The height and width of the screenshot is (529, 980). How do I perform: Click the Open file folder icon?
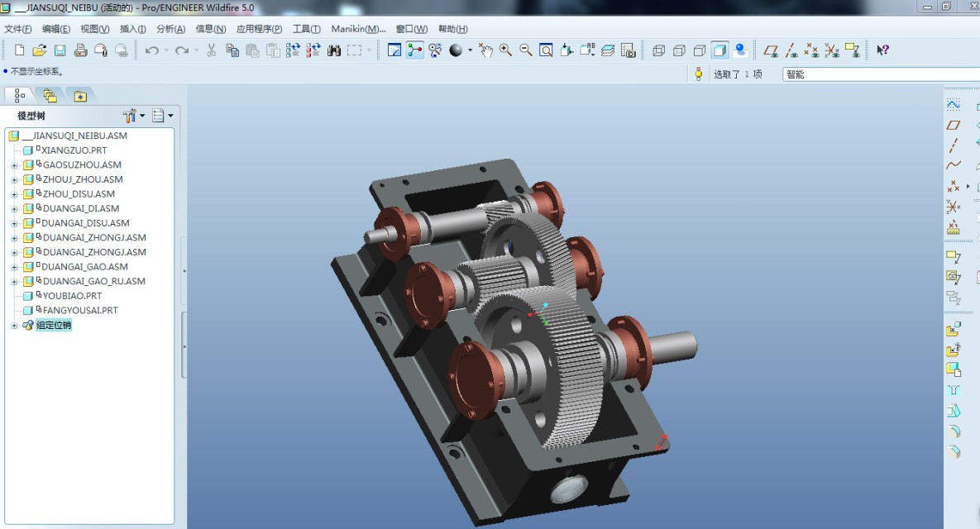pyautogui.click(x=39, y=50)
